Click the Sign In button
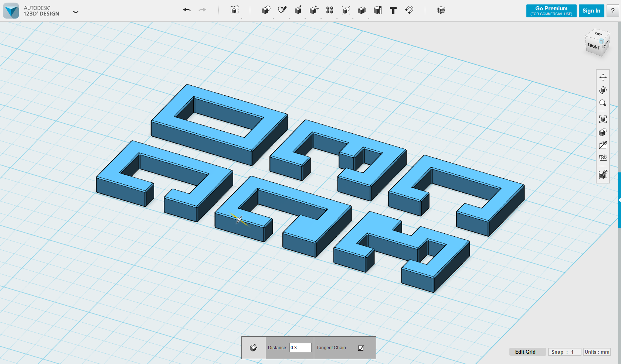This screenshot has height=364, width=621. 591,11
